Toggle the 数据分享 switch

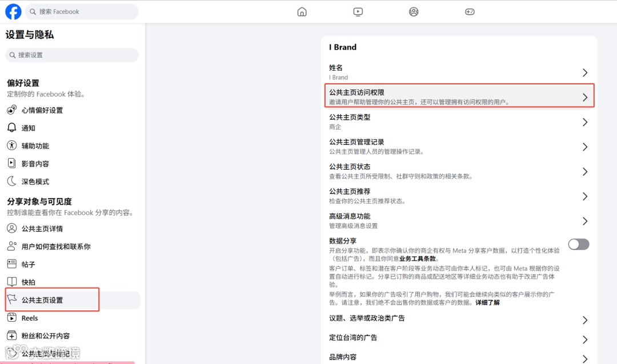(578, 244)
